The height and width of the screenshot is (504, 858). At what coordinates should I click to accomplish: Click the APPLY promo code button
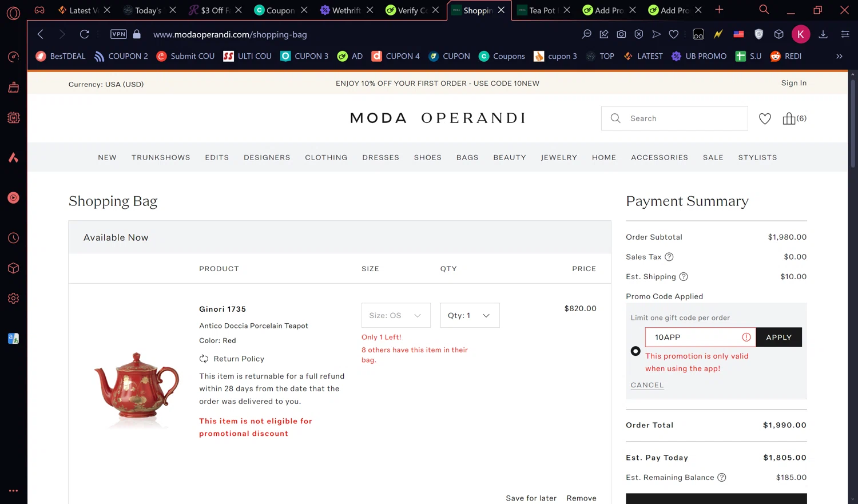779,338
